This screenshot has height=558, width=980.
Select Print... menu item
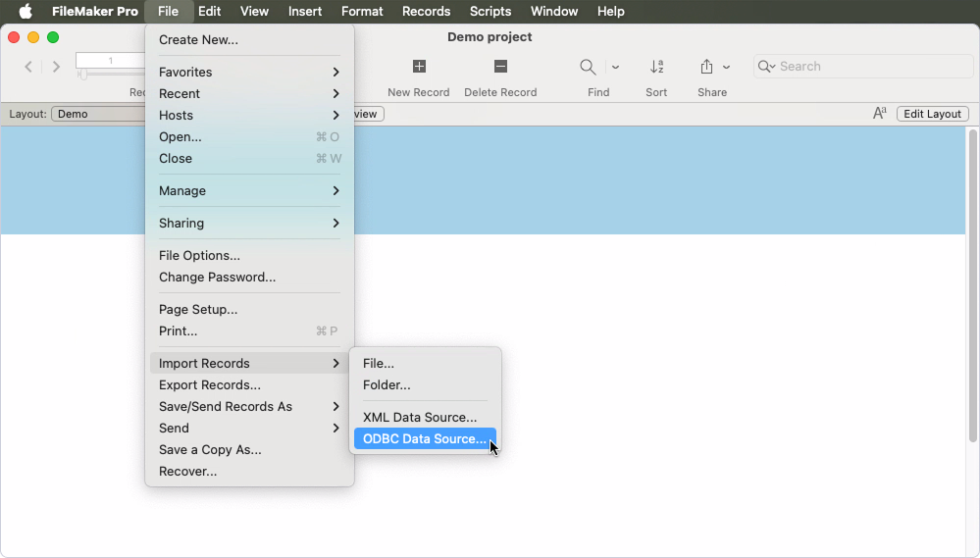249,331
